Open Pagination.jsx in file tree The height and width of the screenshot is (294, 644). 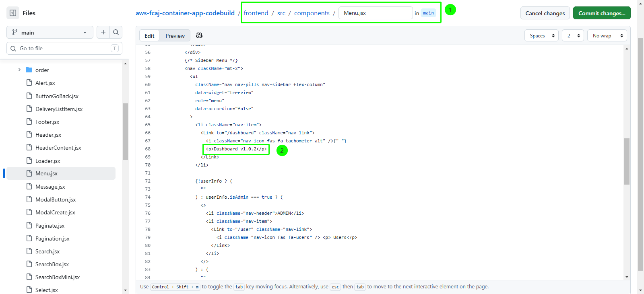point(52,238)
